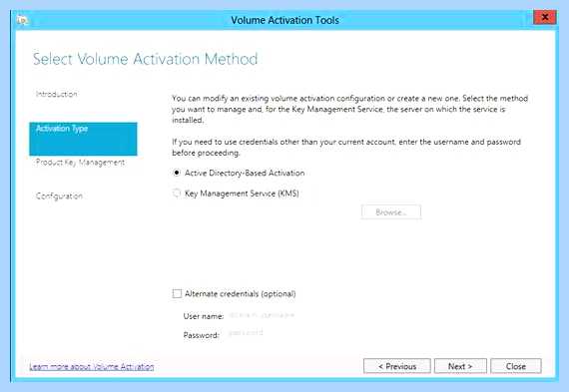Image resolution: width=569 pixels, height=392 pixels.
Task: Open the Product Key Management step
Action: [80, 163]
